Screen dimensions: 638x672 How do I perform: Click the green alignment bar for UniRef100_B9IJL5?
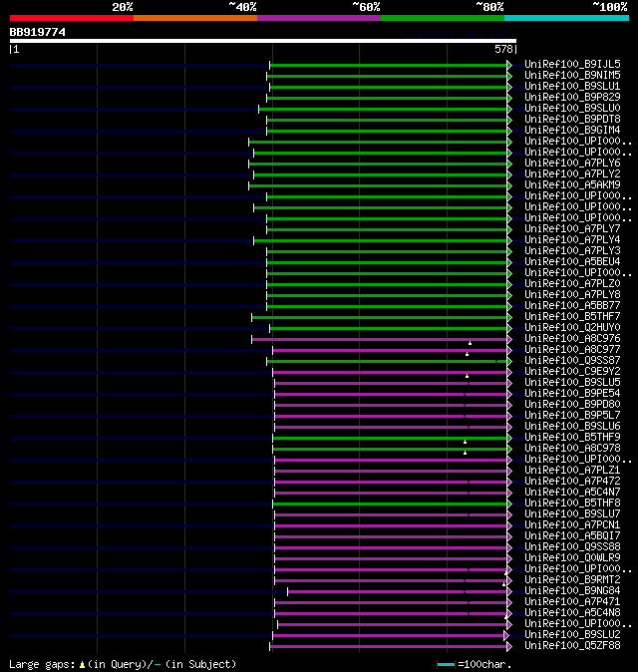388,65
